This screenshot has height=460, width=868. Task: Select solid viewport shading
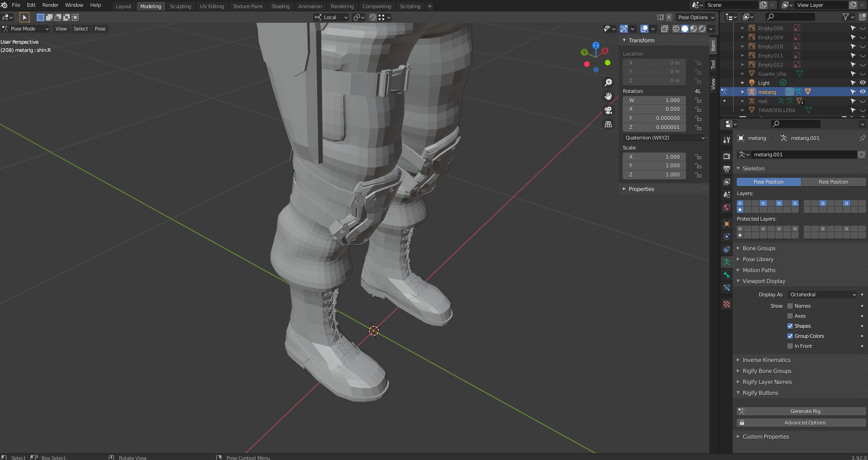click(x=685, y=29)
